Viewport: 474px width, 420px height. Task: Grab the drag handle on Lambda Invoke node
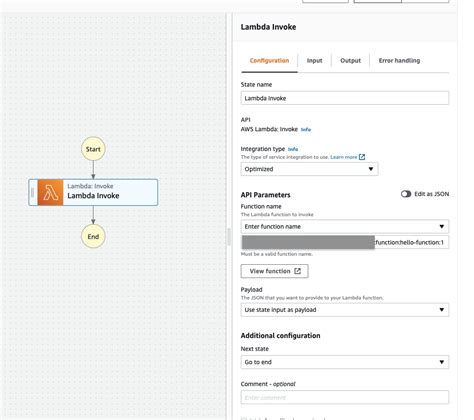[33, 192]
